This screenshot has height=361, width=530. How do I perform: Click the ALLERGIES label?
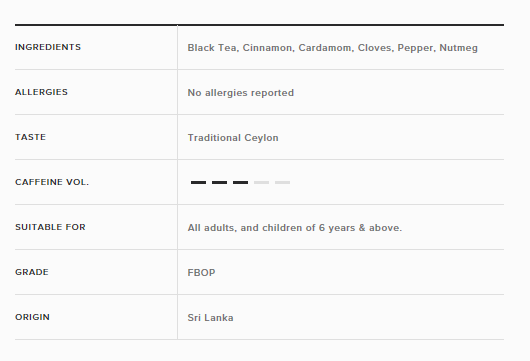(41, 92)
